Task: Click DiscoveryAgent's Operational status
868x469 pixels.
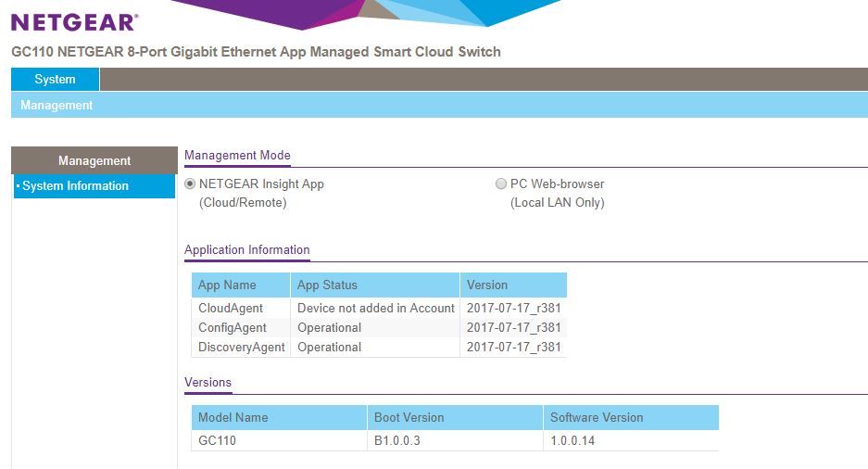Action: [x=330, y=348]
